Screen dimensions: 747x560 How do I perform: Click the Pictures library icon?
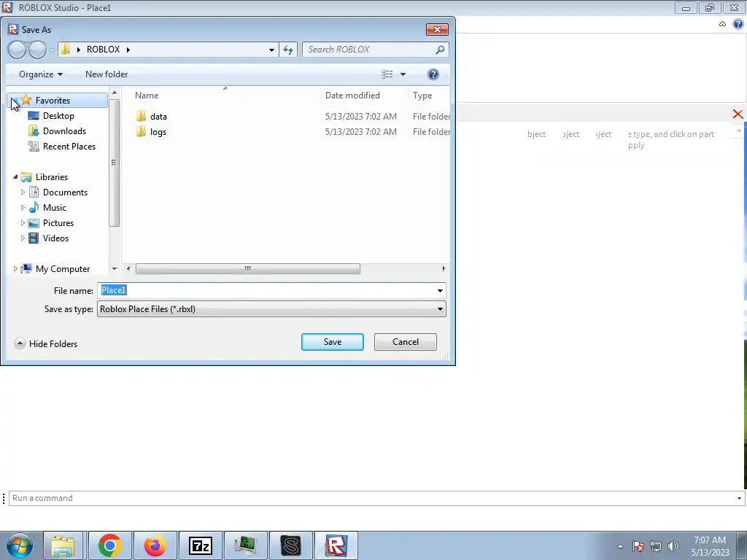[34, 223]
